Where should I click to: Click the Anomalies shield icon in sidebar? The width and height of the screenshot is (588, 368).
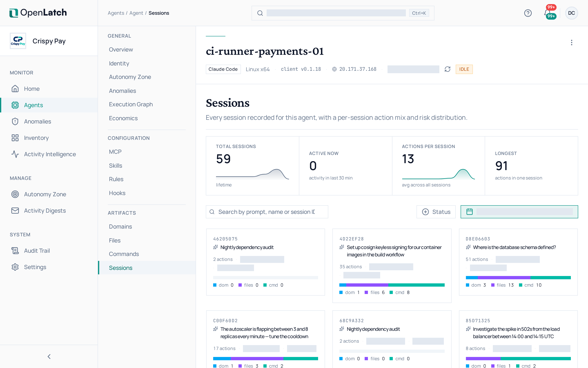[x=15, y=121]
